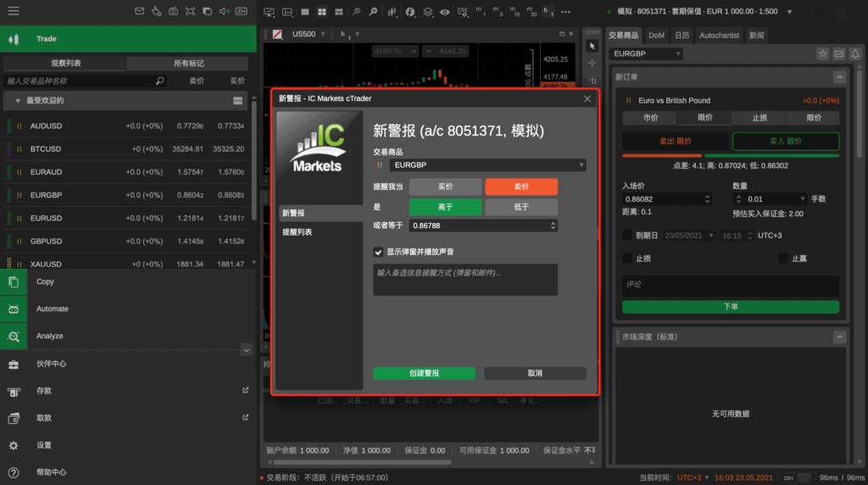Open the mail envelope icon in top toolbar
This screenshot has height=485, width=868.
click(x=140, y=11)
